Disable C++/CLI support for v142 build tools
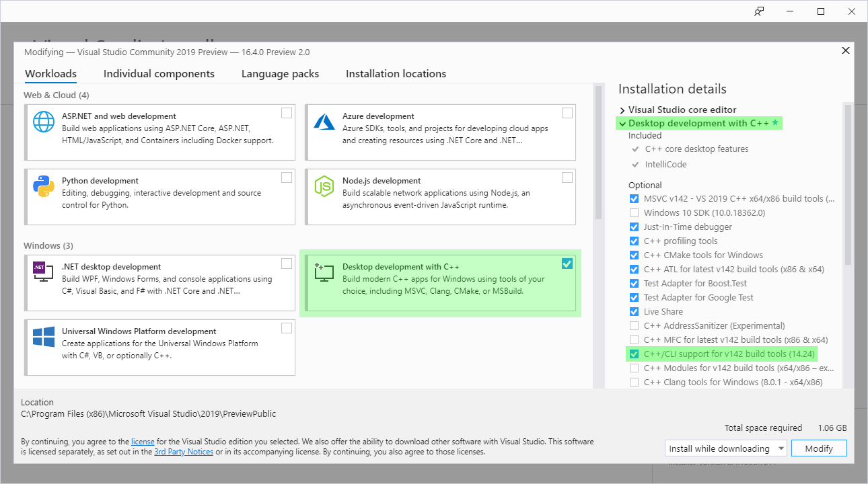 634,354
